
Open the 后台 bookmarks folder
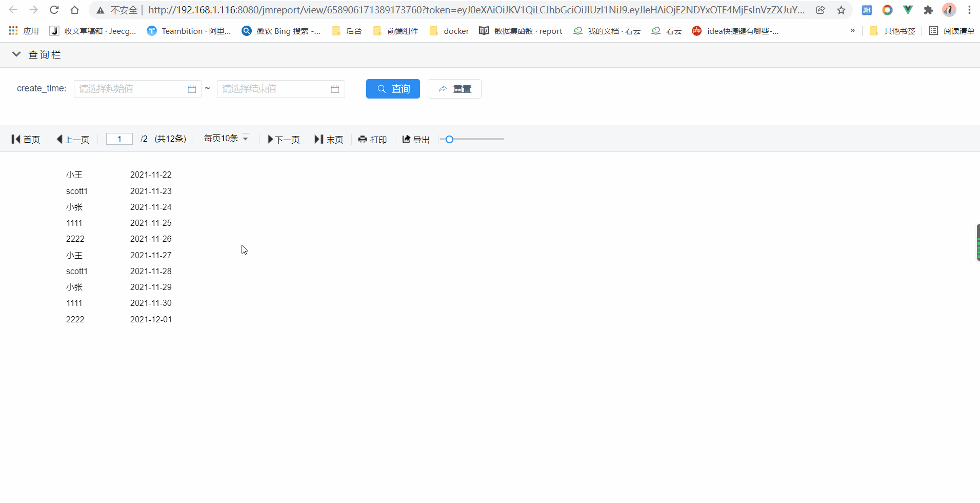(347, 31)
